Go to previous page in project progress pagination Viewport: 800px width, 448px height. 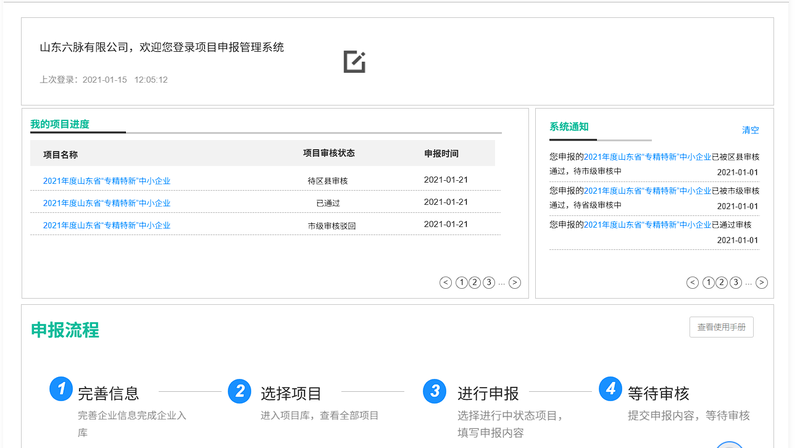446,283
